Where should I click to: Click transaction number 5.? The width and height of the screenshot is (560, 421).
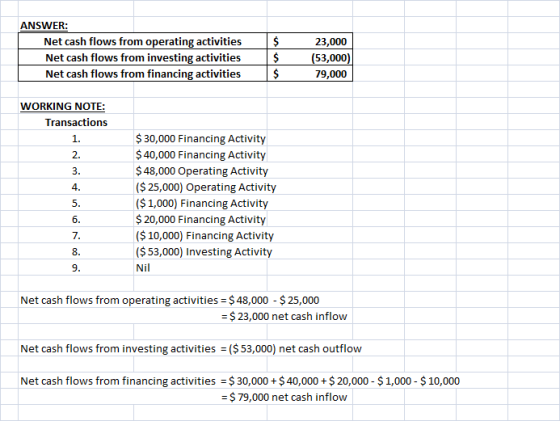tap(76, 204)
